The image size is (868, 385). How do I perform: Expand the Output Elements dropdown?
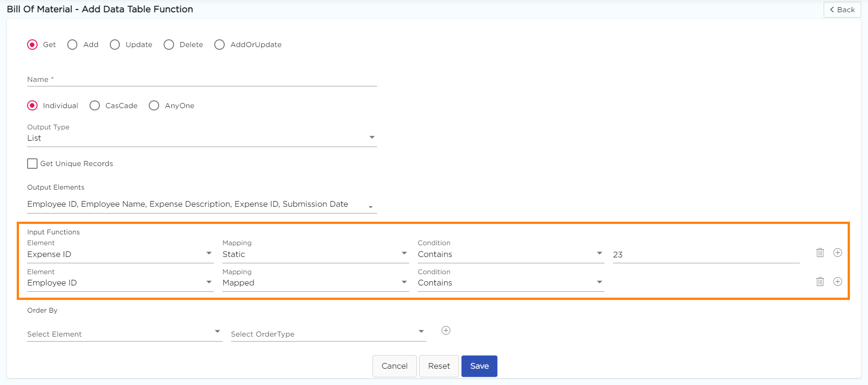click(202, 204)
